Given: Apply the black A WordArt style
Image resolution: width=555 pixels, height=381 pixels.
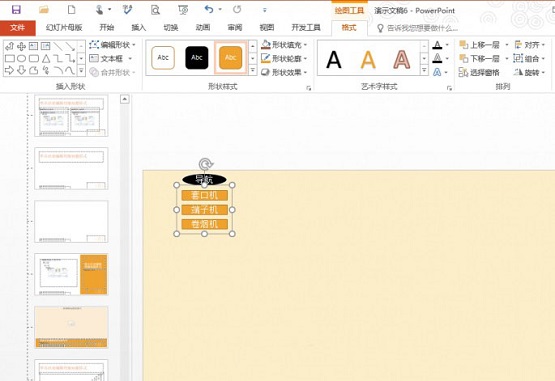Looking at the screenshot, I should (333, 59).
